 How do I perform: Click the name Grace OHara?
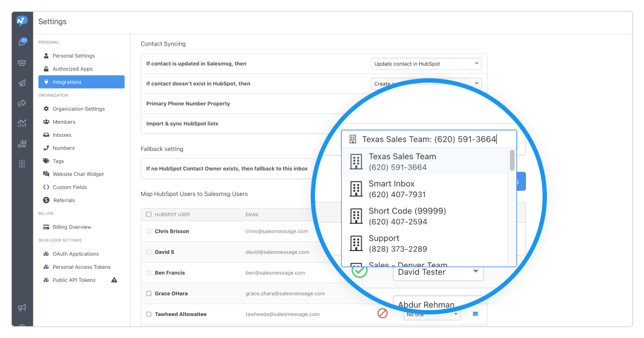171,293
